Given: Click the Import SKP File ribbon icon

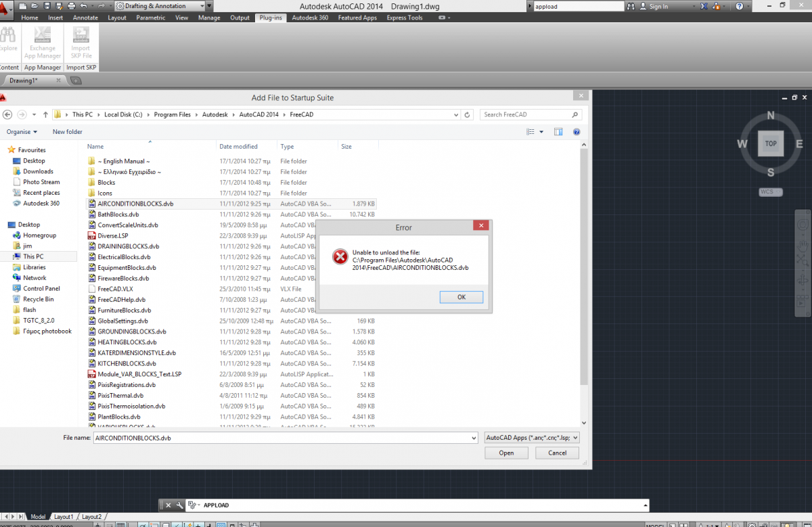Looking at the screenshot, I should [x=81, y=43].
